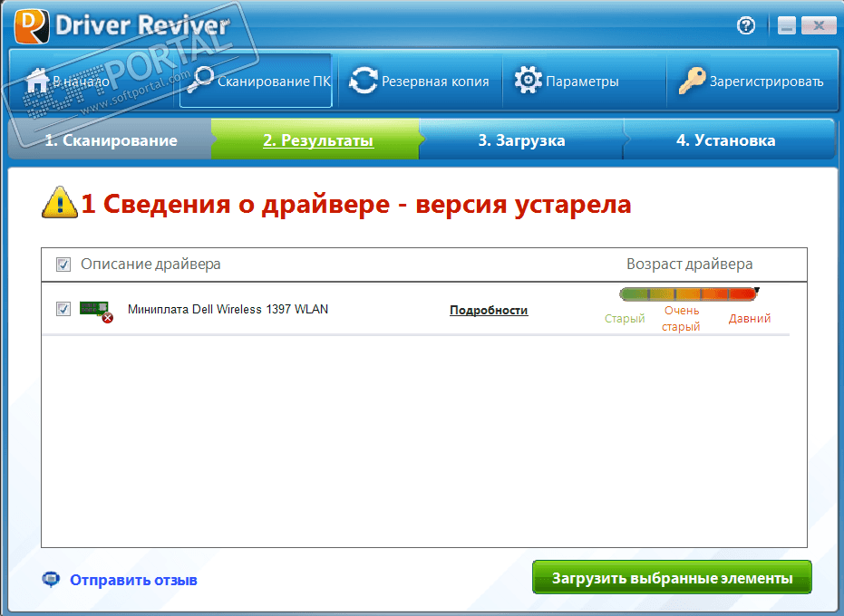Viewport: 844px width, 616px height.
Task: Click Отправить отзыв link
Action: coord(133,580)
